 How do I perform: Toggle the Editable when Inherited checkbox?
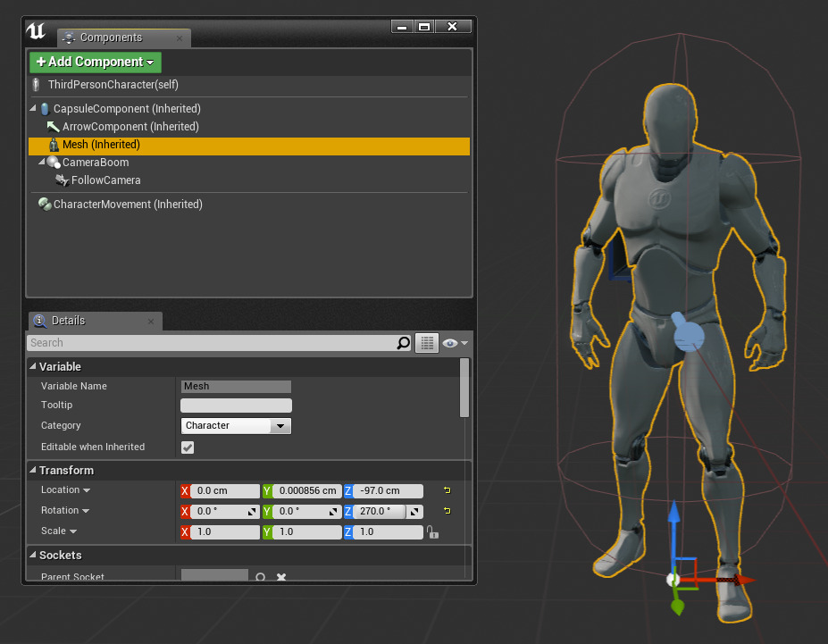(x=188, y=447)
